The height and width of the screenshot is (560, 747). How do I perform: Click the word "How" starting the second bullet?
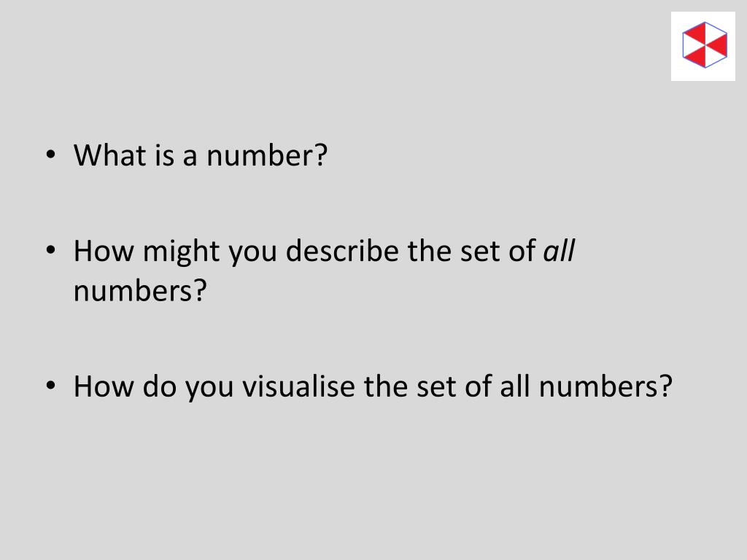pyautogui.click(x=104, y=250)
